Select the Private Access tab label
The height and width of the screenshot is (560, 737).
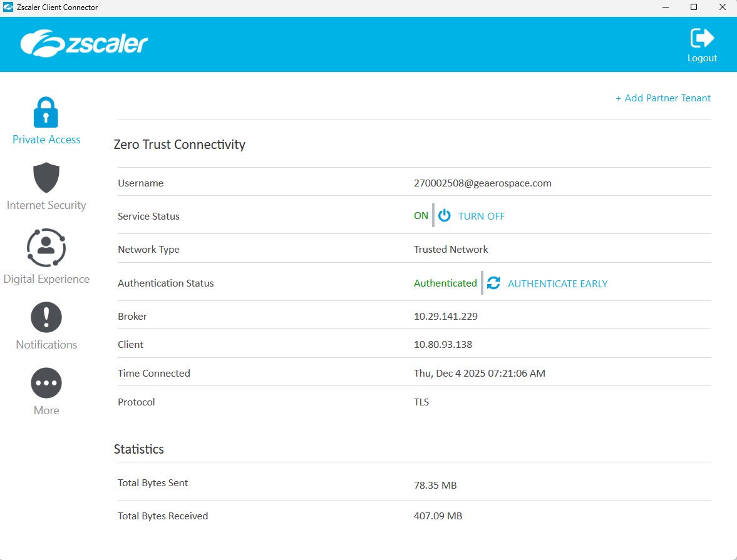coord(46,140)
